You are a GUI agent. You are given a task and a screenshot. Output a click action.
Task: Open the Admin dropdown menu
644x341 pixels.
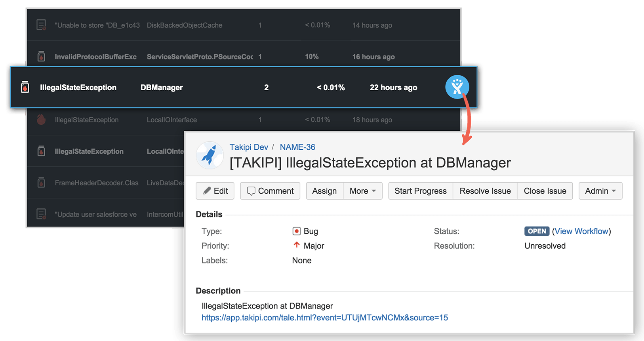(600, 191)
